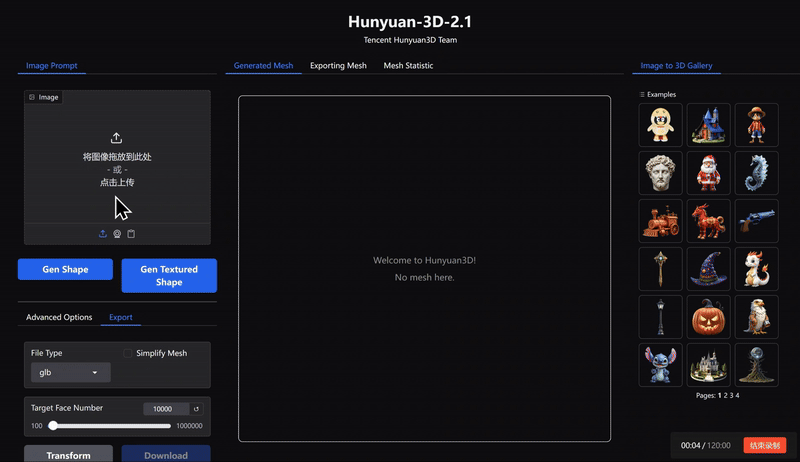Reset Target Face Number with the reset icon
Screen dimensions: 800x462
[196, 409]
